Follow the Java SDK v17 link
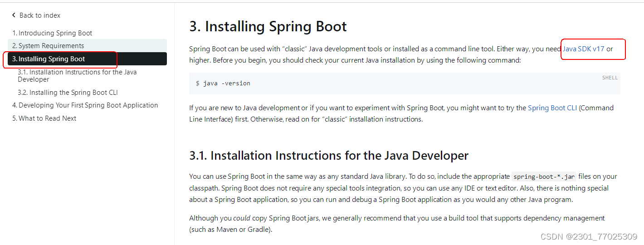Screen dimensions: 644x245 point(584,49)
